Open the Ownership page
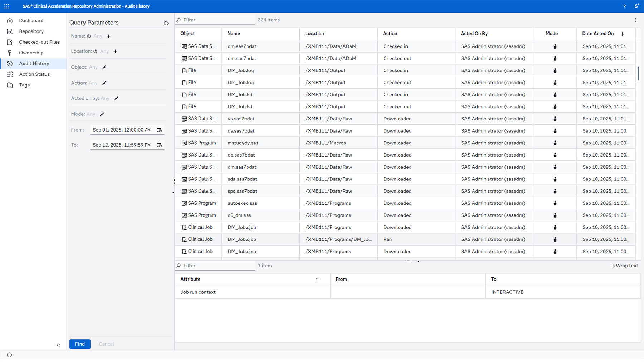 pyautogui.click(x=31, y=53)
